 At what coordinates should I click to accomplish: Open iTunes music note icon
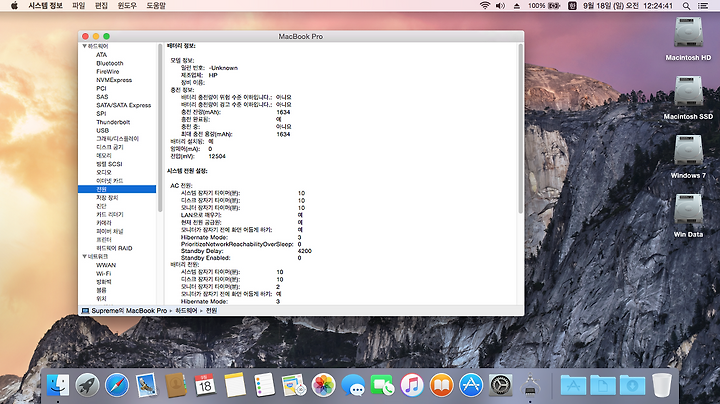pyautogui.click(x=412, y=385)
